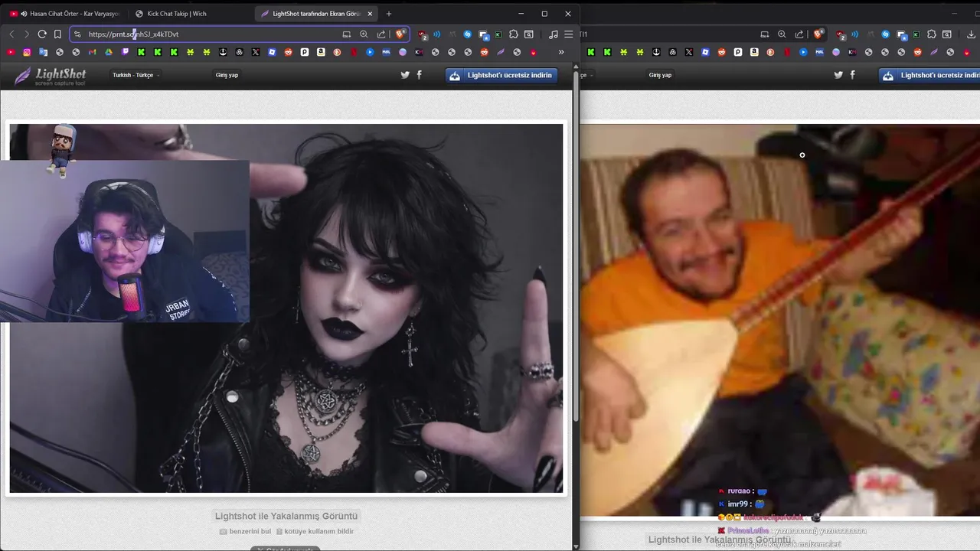Open the Twitch bookmark

125,52
